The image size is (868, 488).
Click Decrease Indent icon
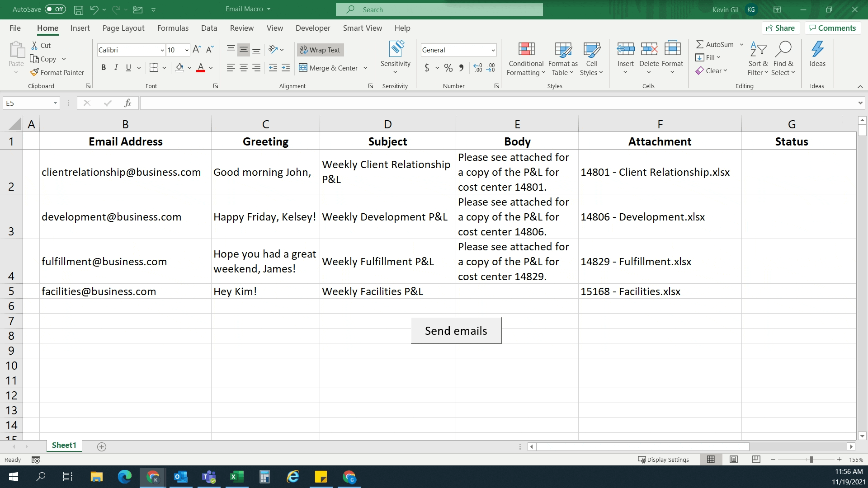point(273,68)
